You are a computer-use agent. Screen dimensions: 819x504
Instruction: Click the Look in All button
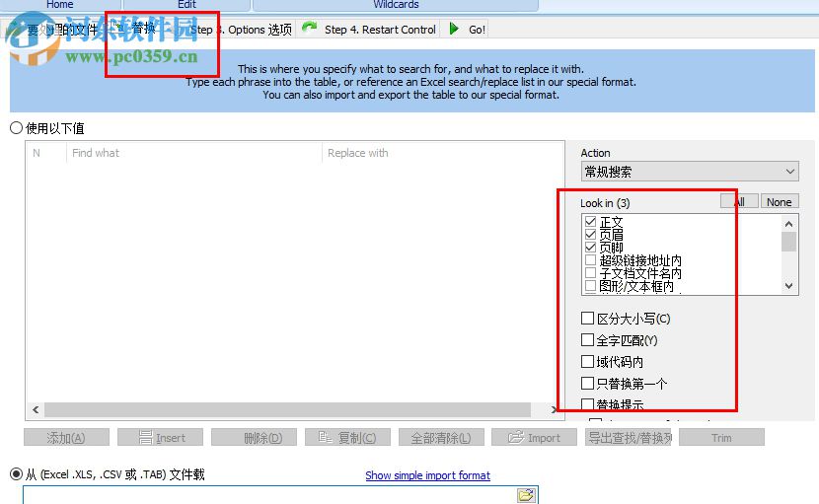(x=739, y=201)
